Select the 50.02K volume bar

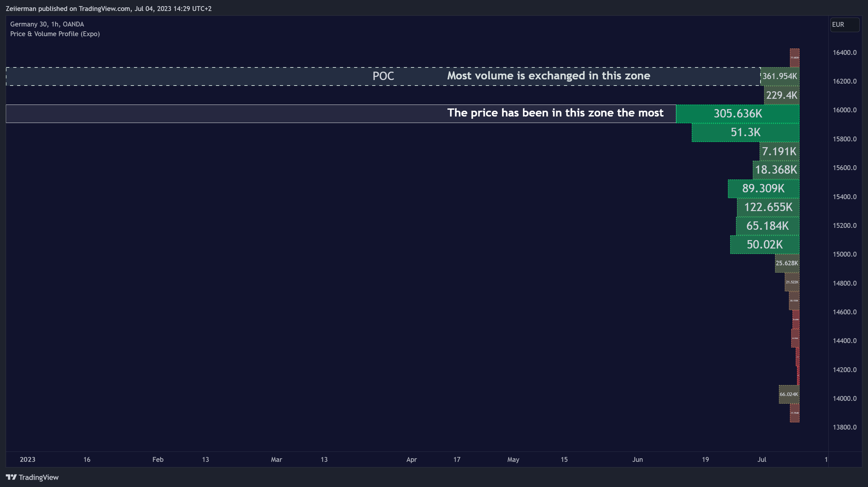pos(765,245)
